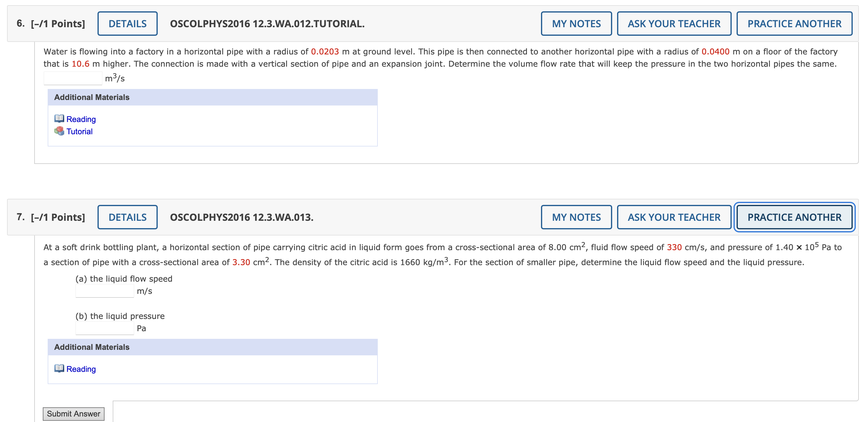
Task: Open MY NOTES for question 6
Action: coord(576,23)
